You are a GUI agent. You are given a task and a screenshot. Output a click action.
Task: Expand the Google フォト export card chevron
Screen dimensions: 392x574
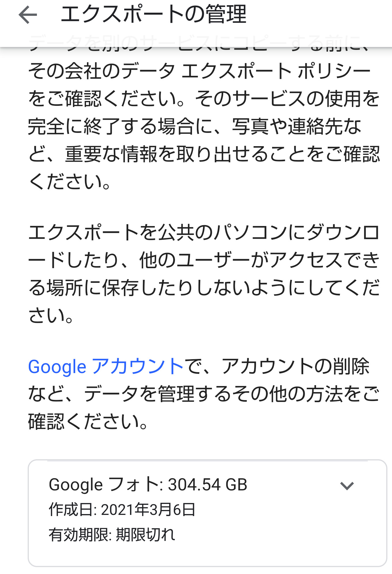click(x=346, y=486)
